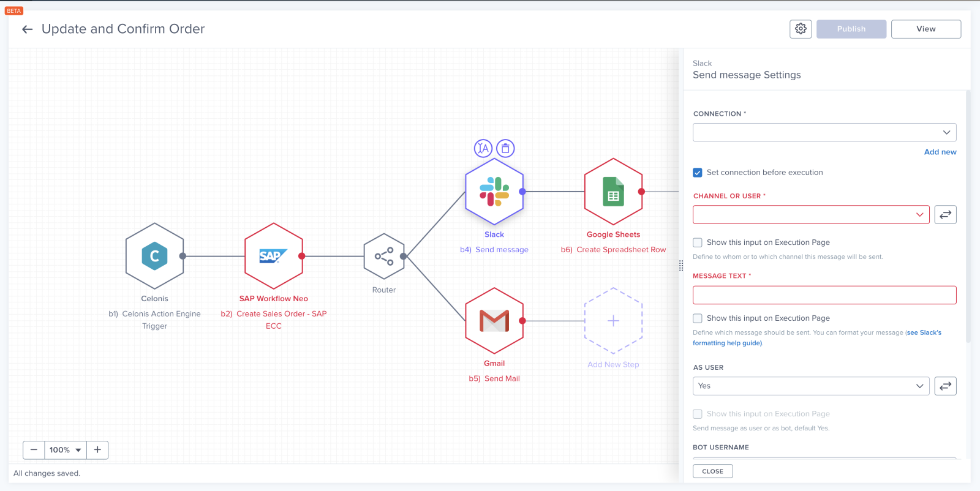Click SAP module red output connector dot
Image resolution: width=980 pixels, height=491 pixels.
(x=301, y=256)
